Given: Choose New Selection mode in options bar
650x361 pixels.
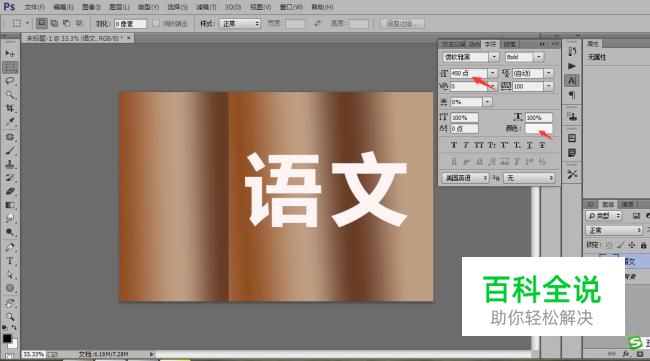Looking at the screenshot, I should (x=41, y=23).
